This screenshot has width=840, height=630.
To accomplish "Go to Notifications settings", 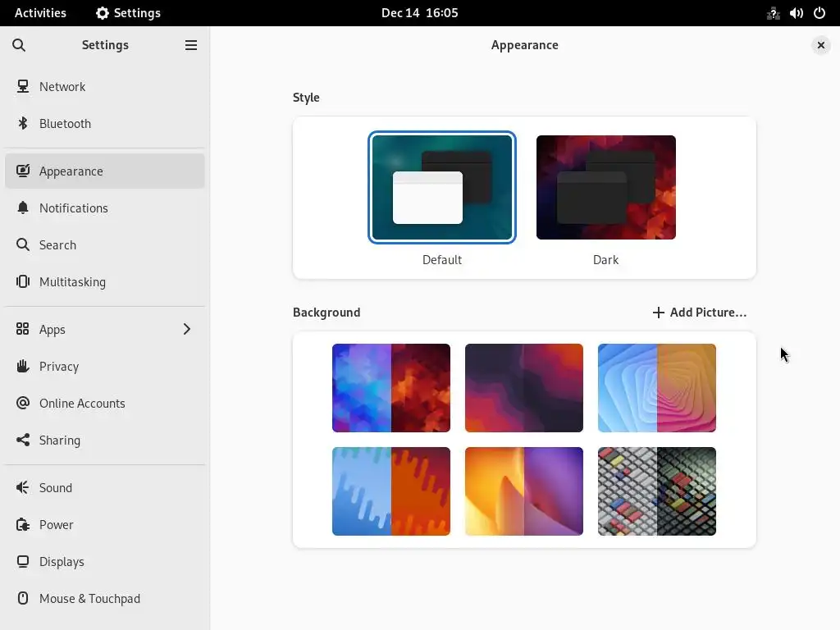I will pyautogui.click(x=105, y=208).
